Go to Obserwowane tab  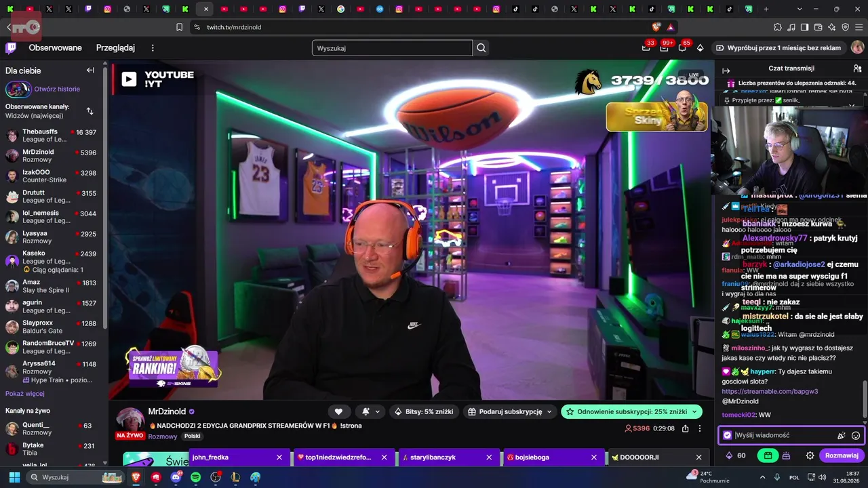55,48
